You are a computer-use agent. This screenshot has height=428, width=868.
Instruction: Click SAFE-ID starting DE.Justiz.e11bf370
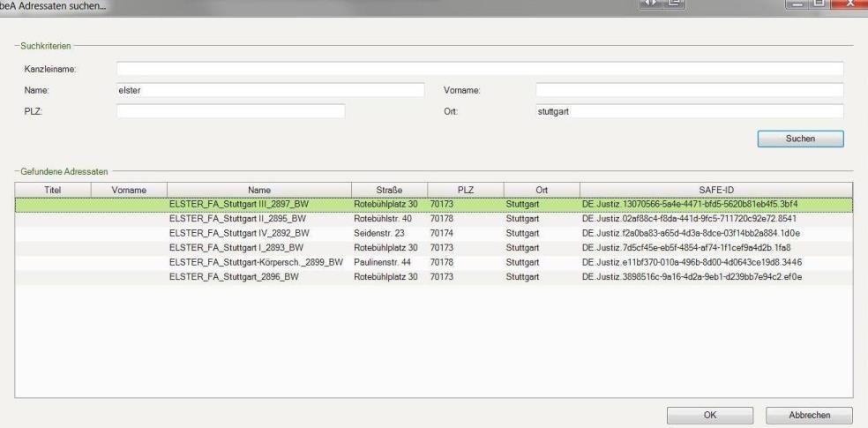(692, 262)
